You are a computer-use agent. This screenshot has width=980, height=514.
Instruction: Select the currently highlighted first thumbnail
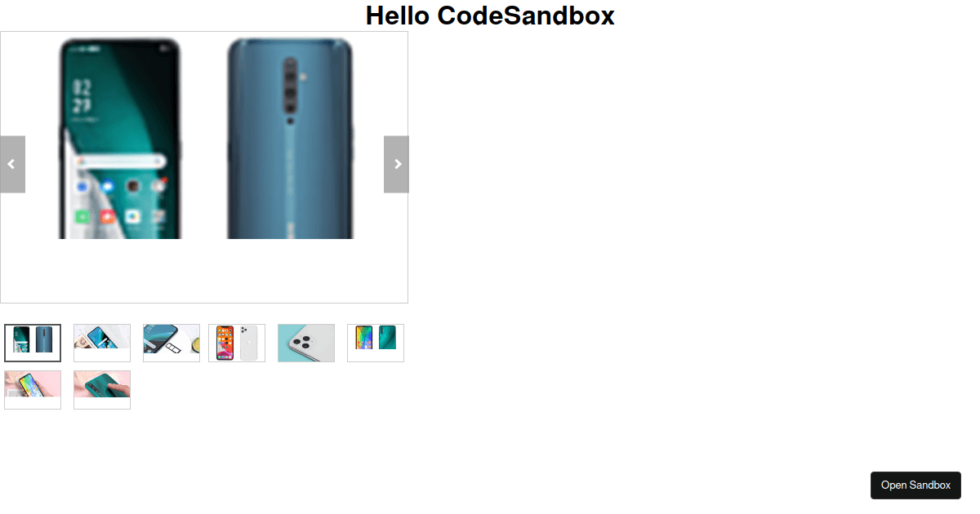pos(33,343)
